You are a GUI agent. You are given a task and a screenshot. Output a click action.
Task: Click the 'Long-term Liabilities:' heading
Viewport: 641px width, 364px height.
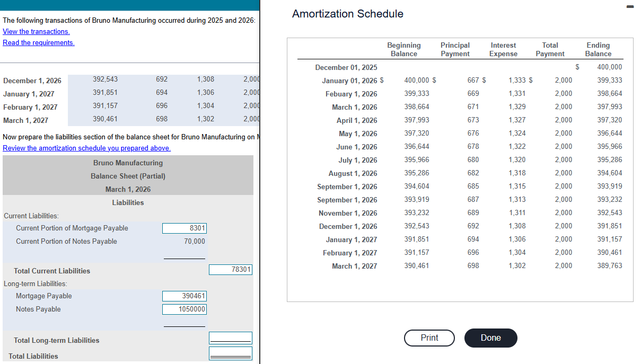click(36, 284)
